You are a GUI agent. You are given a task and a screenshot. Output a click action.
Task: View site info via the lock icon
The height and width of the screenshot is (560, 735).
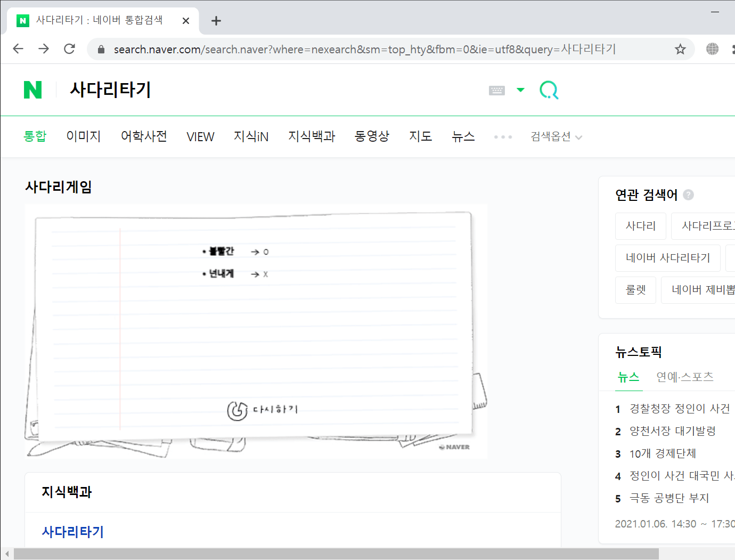tap(101, 50)
